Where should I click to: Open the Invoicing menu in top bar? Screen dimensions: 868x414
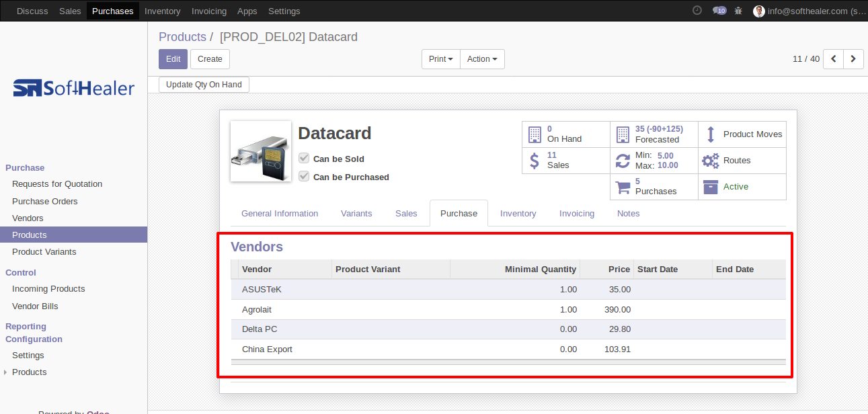point(209,11)
